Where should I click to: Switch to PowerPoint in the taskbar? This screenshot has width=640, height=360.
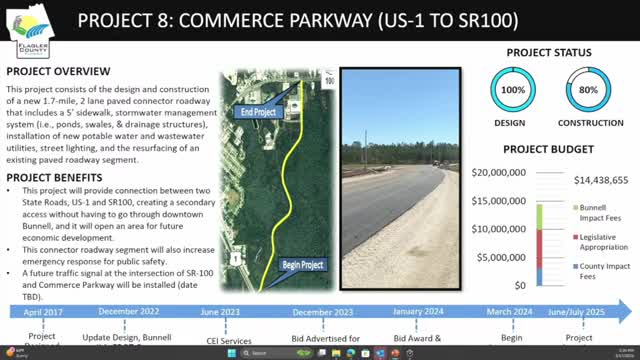395,353
